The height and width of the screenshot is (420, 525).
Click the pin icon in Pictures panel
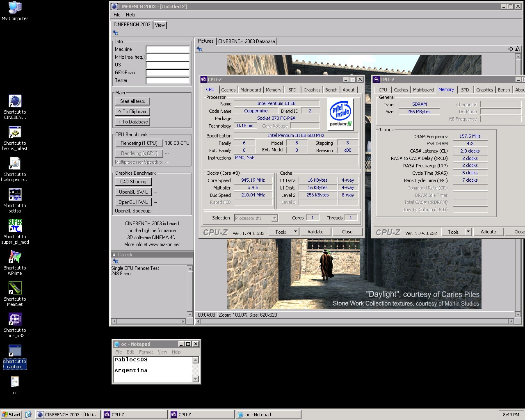click(199, 49)
